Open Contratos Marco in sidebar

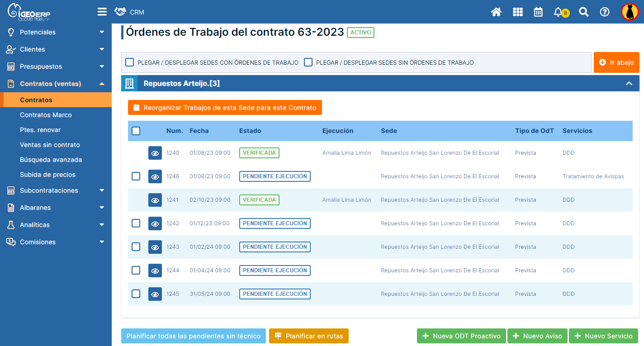(x=46, y=115)
